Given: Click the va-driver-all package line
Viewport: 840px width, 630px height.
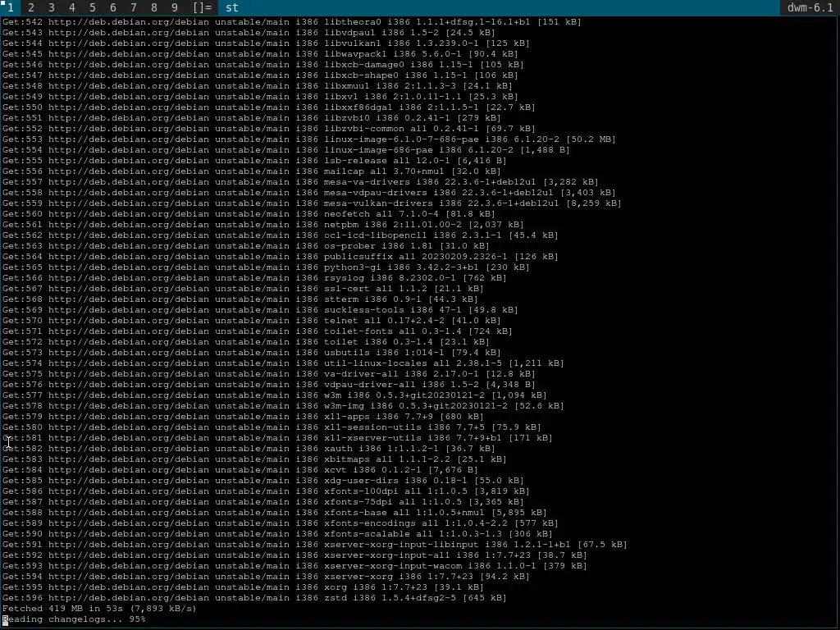Looking at the screenshot, I should point(268,374).
